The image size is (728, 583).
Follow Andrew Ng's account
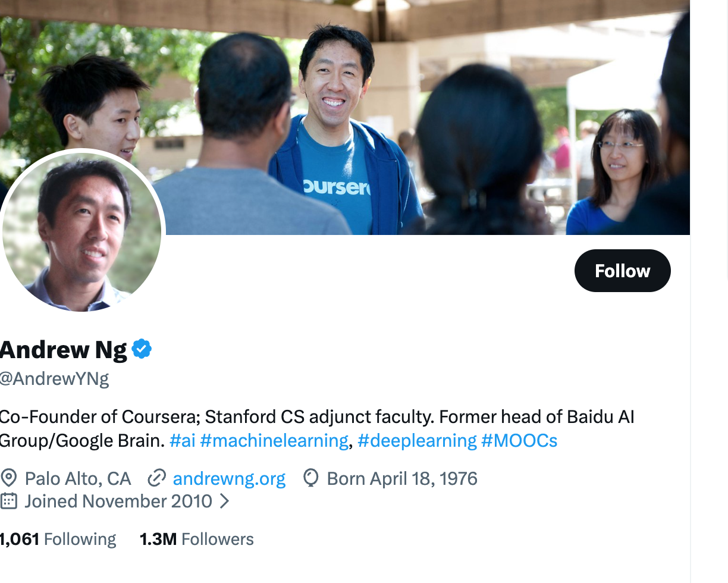tap(622, 271)
